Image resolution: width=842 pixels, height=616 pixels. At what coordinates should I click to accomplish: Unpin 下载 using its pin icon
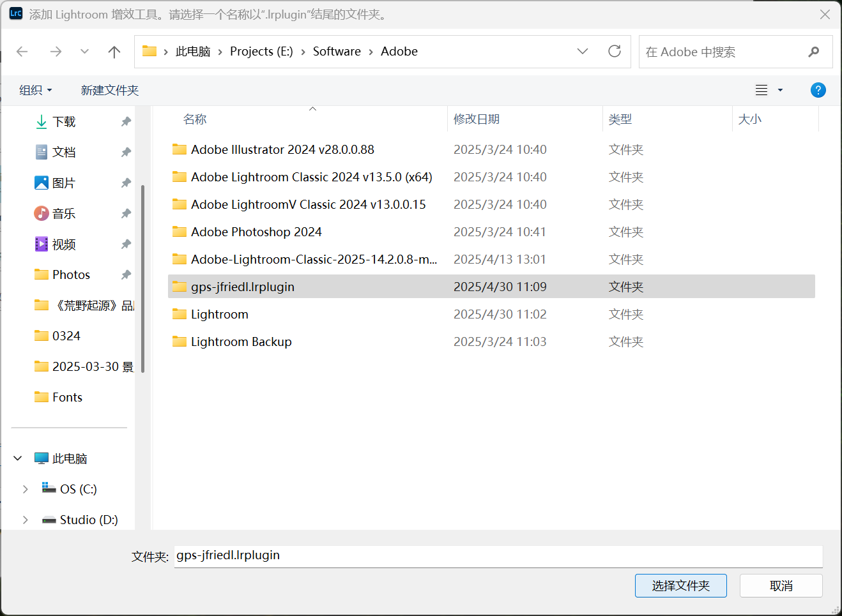click(126, 121)
